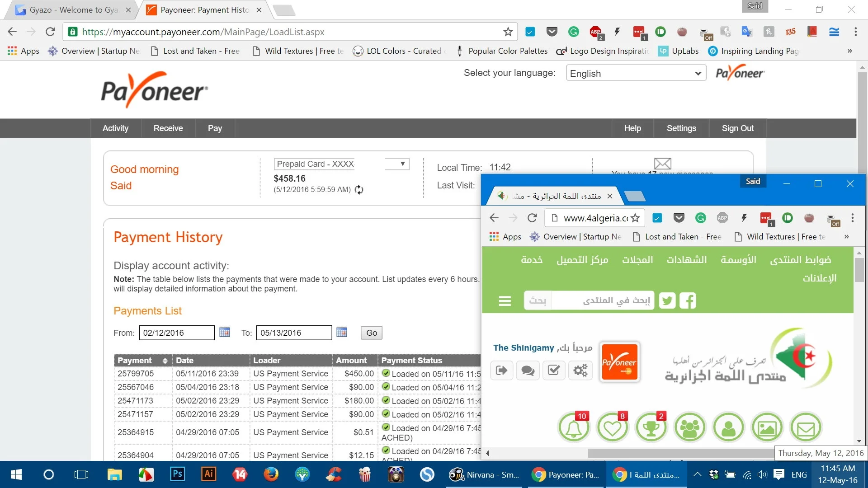Bookmark Payoneer page with star icon
This screenshot has width=868, height=488.
pyautogui.click(x=508, y=32)
